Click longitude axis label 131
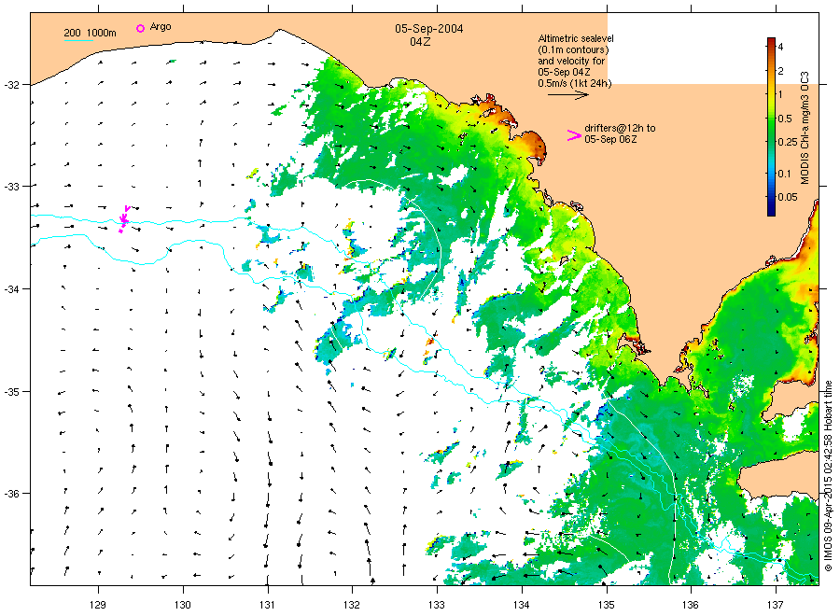 coord(267,605)
